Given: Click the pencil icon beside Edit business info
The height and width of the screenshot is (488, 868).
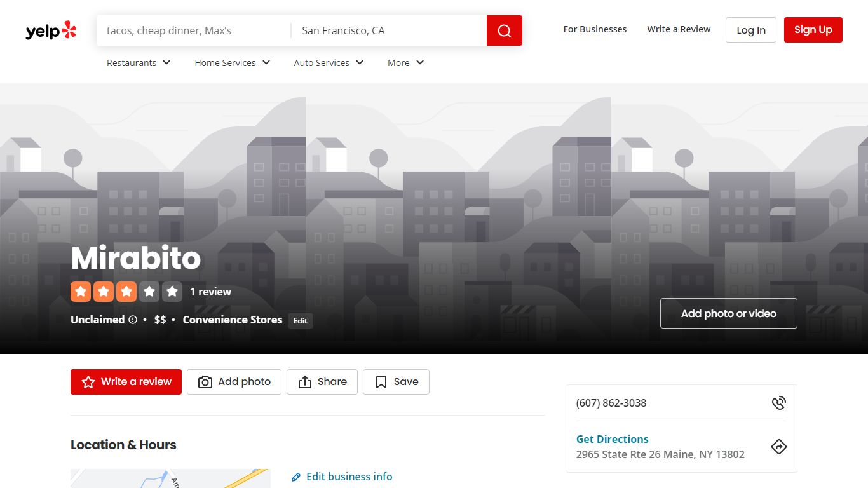Looking at the screenshot, I should (x=296, y=477).
